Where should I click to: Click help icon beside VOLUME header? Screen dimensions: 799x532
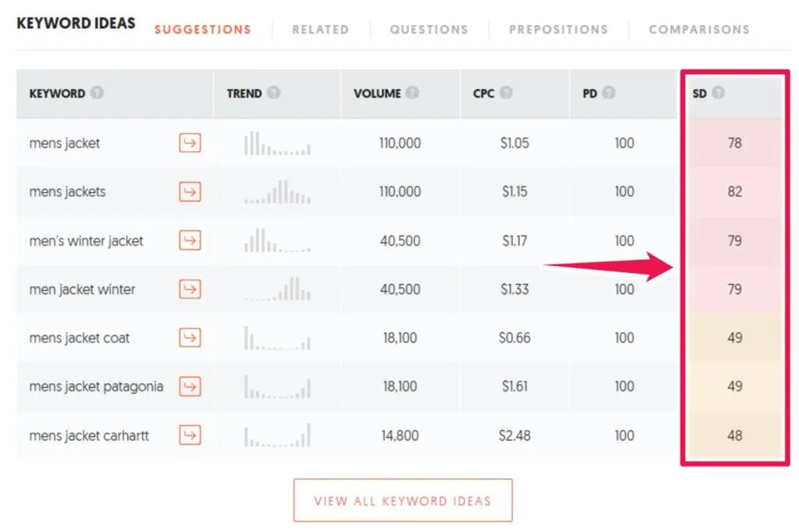pyautogui.click(x=412, y=93)
